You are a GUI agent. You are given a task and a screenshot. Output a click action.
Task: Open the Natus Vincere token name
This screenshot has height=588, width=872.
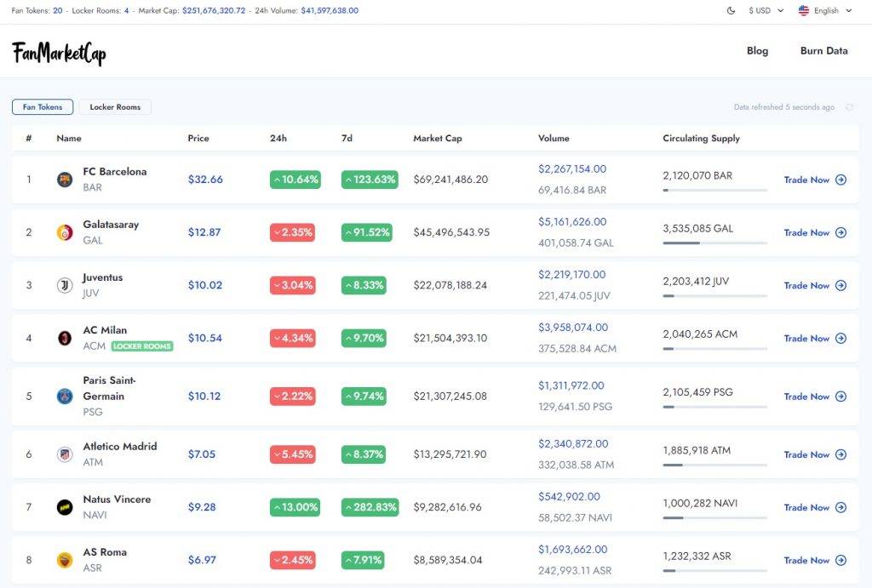click(x=117, y=500)
